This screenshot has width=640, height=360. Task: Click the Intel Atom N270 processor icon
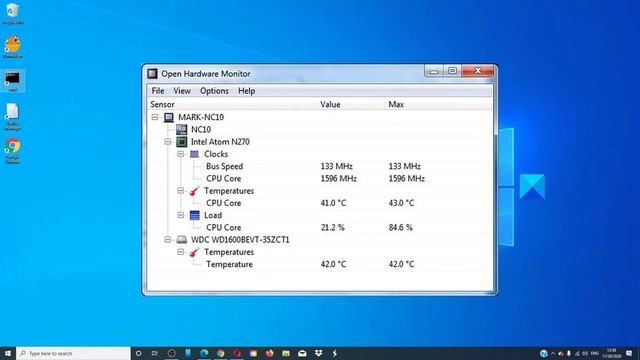click(182, 142)
